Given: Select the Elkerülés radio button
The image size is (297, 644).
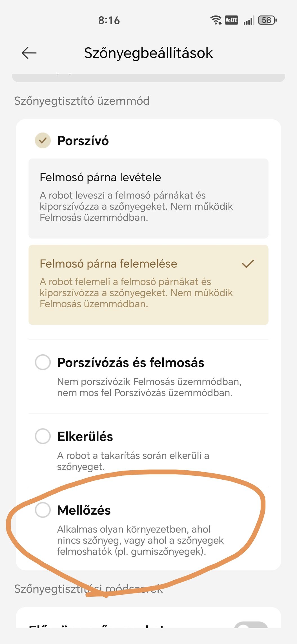Looking at the screenshot, I should click(x=43, y=436).
